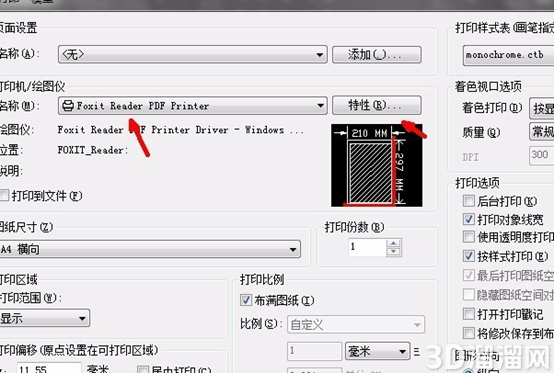Click the printer icon in the printer name box

pos(67,105)
